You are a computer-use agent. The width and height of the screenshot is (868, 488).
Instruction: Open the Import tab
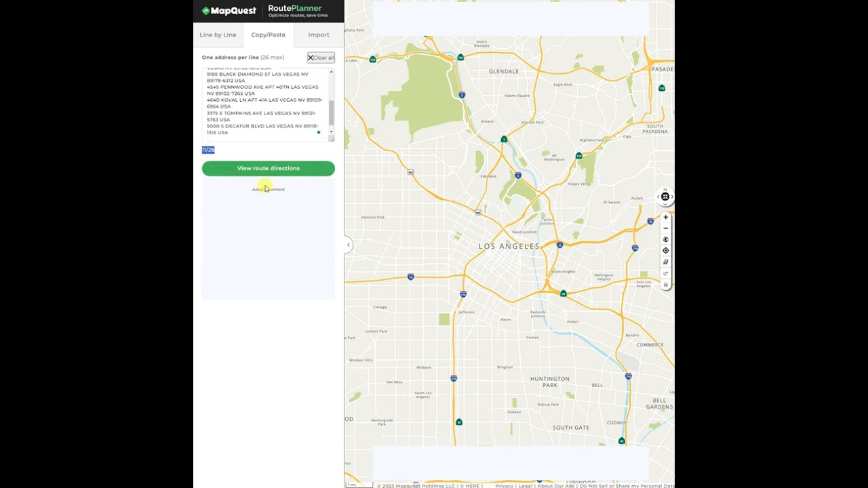pyautogui.click(x=319, y=35)
